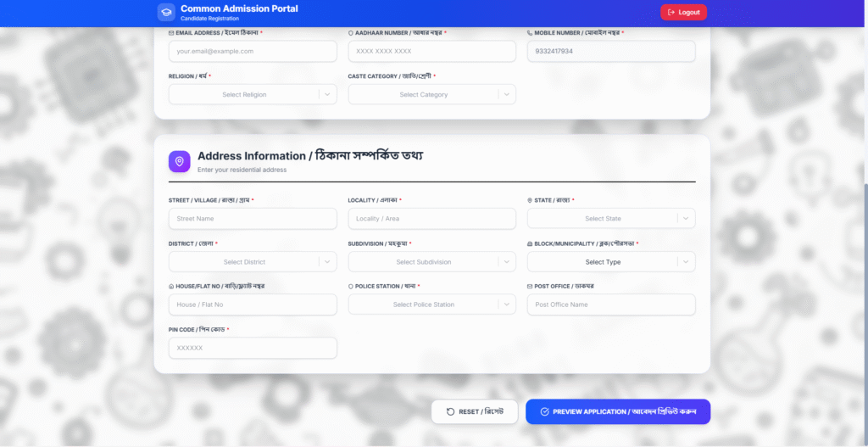Click the Reset button
The image size is (868, 447).
click(475, 411)
